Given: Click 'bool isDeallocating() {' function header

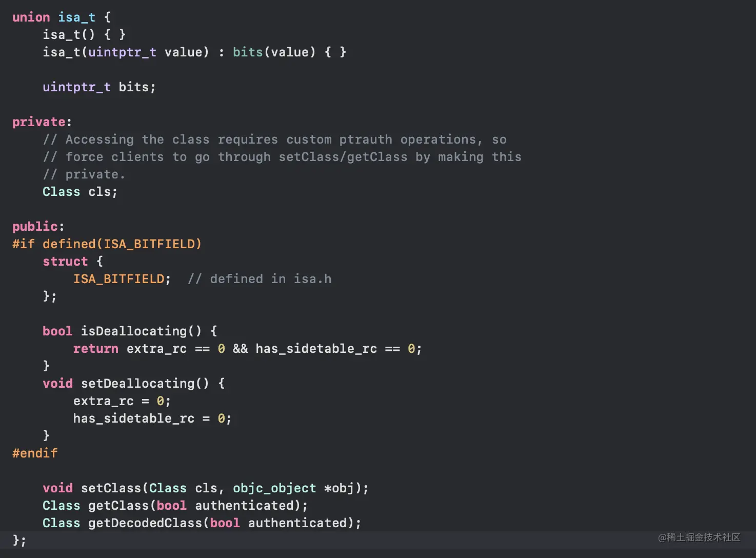Looking at the screenshot, I should click(x=130, y=331).
